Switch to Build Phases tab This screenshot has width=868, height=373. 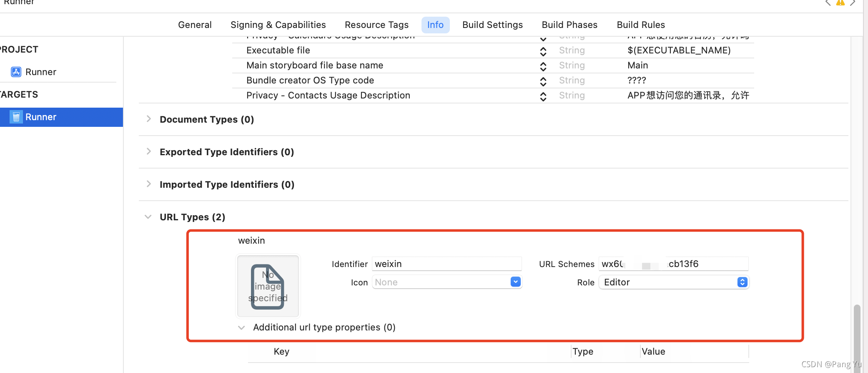pyautogui.click(x=569, y=25)
